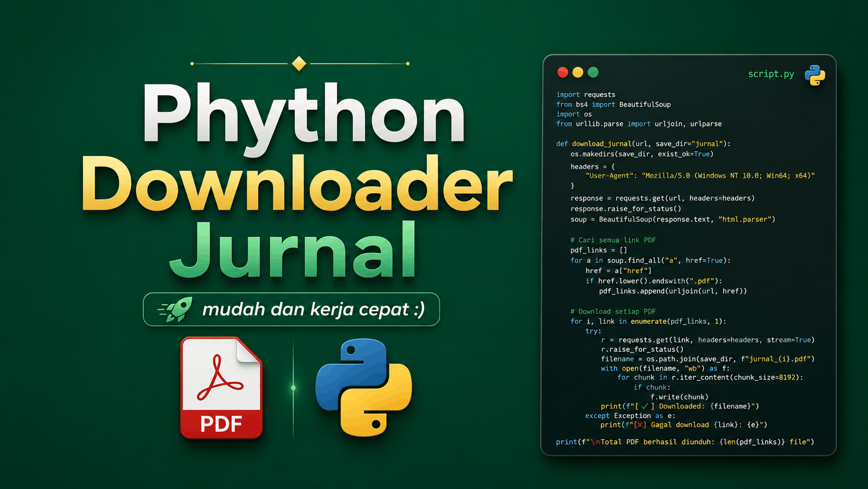Click the green maximize dot in code window

pyautogui.click(x=593, y=72)
